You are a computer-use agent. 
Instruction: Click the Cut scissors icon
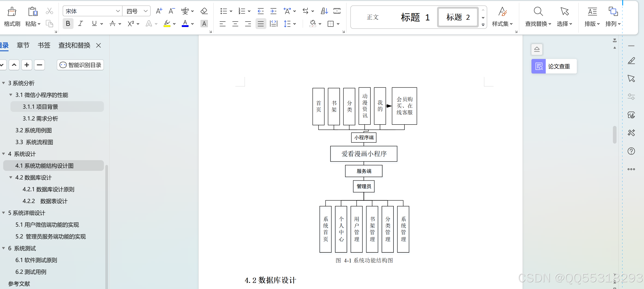49,11
